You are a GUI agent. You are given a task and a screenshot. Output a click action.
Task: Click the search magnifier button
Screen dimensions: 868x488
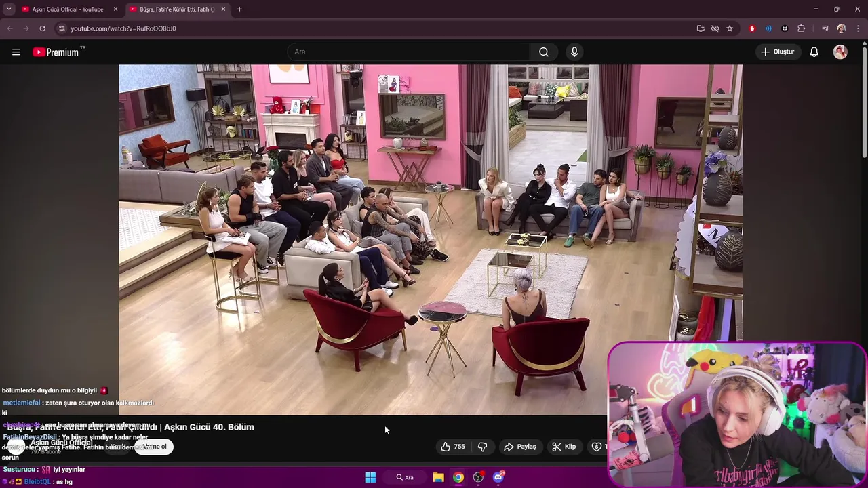pyautogui.click(x=544, y=52)
